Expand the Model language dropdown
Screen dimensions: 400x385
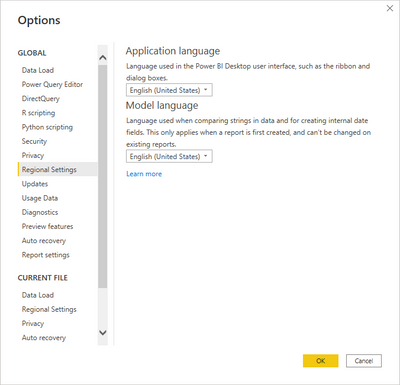169,156
